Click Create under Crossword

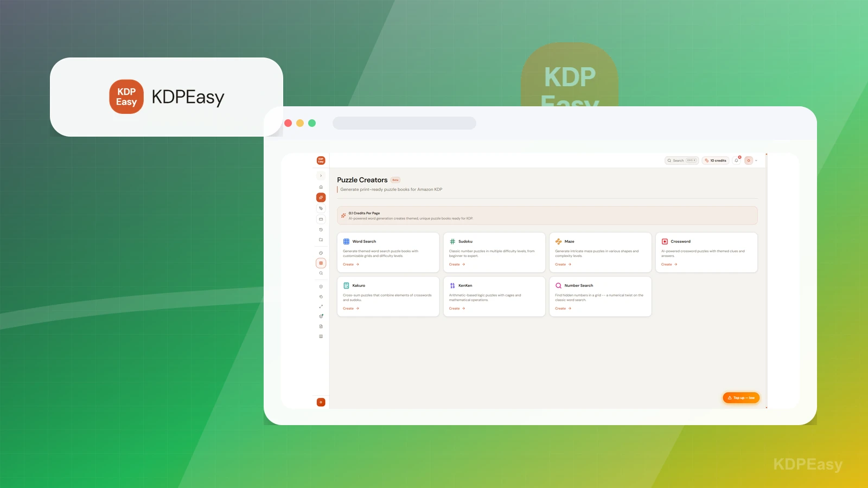tap(669, 265)
